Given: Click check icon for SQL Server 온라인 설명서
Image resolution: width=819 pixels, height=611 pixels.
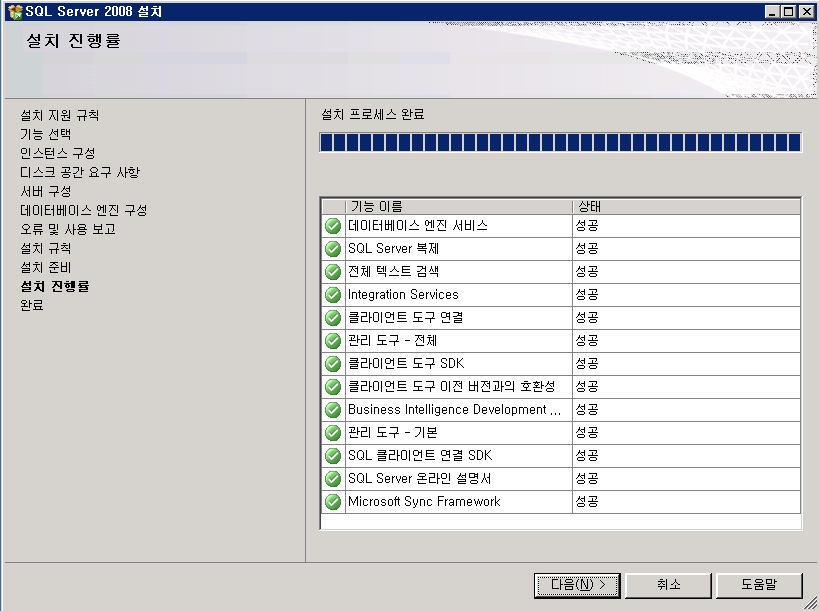Looking at the screenshot, I should coord(333,479).
